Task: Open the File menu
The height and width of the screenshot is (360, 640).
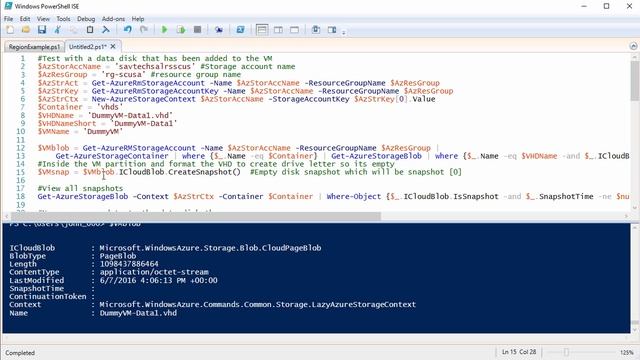Action: point(9,19)
